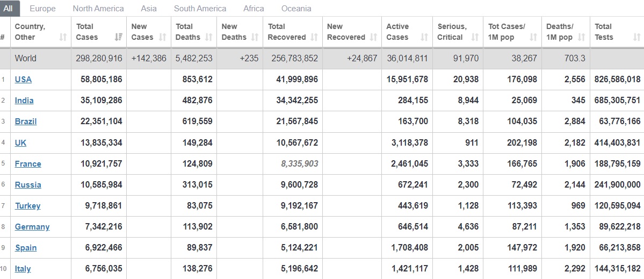Viewport: 644px width, 279px height.
Task: Click Turkey total cases 9,718,861
Action: coord(104,206)
